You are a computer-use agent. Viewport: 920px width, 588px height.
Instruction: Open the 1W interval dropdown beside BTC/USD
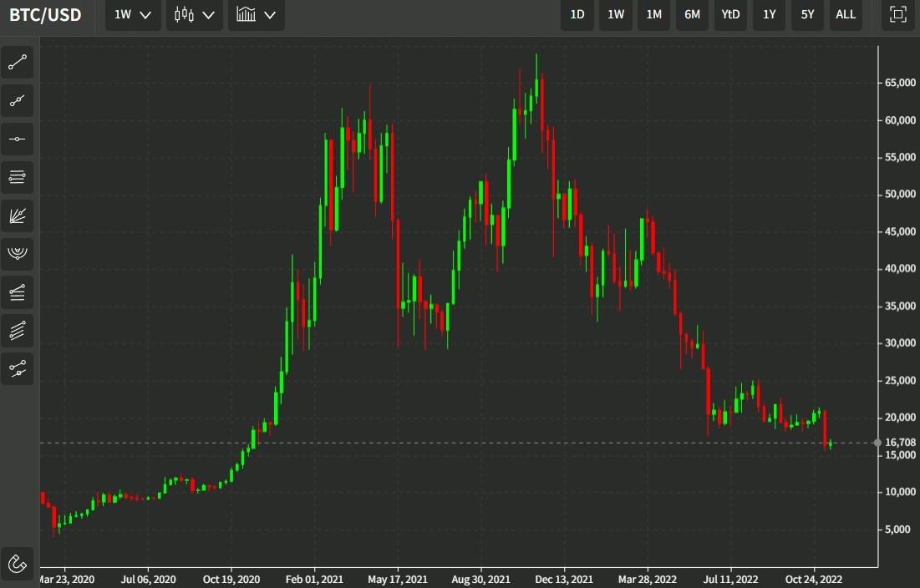(133, 15)
